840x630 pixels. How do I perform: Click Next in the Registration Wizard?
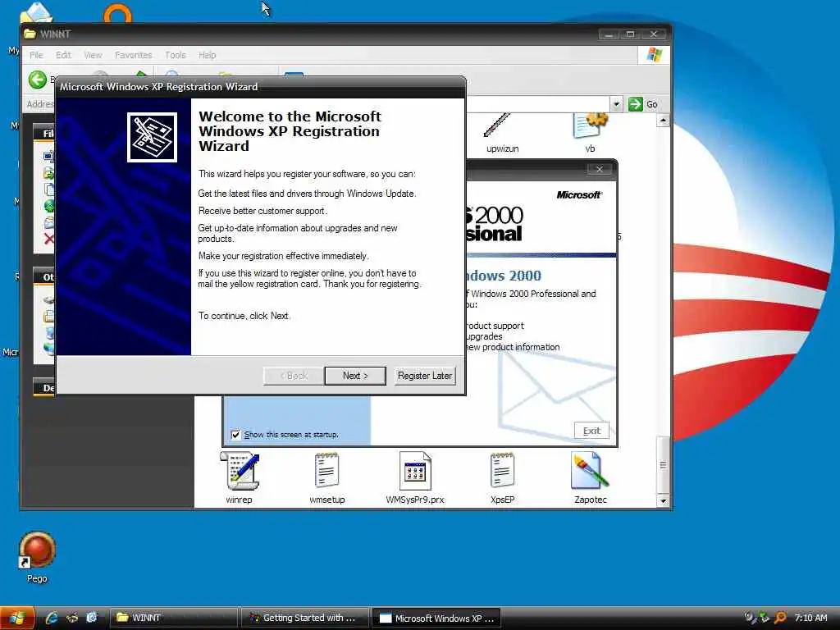click(354, 376)
